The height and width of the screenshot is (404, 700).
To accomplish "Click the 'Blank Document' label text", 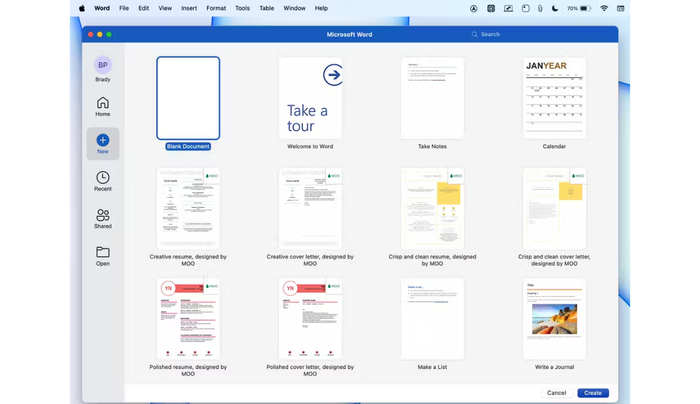I will pyautogui.click(x=188, y=146).
